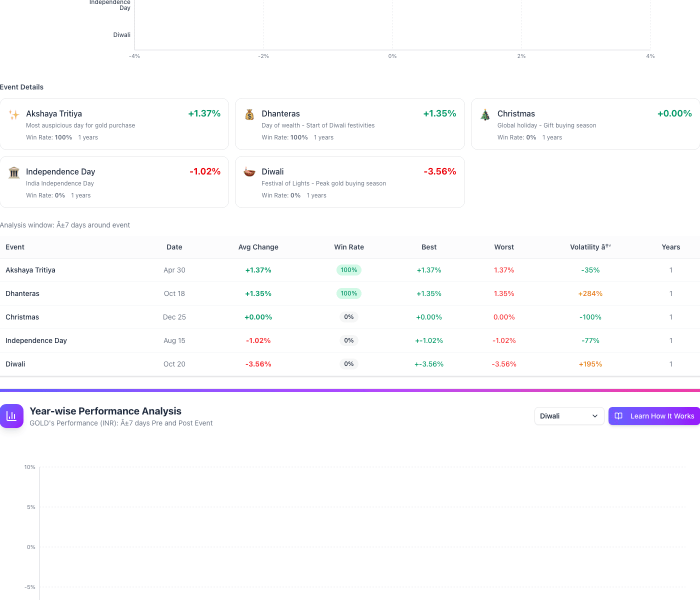Click the 0% win rate badge for Christmas

pos(348,317)
